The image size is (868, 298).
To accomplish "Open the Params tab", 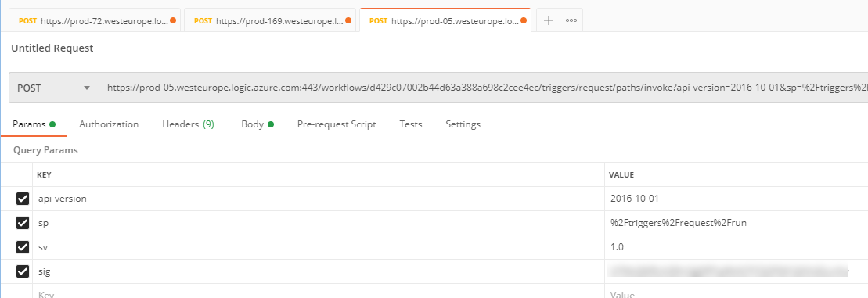I will point(34,124).
